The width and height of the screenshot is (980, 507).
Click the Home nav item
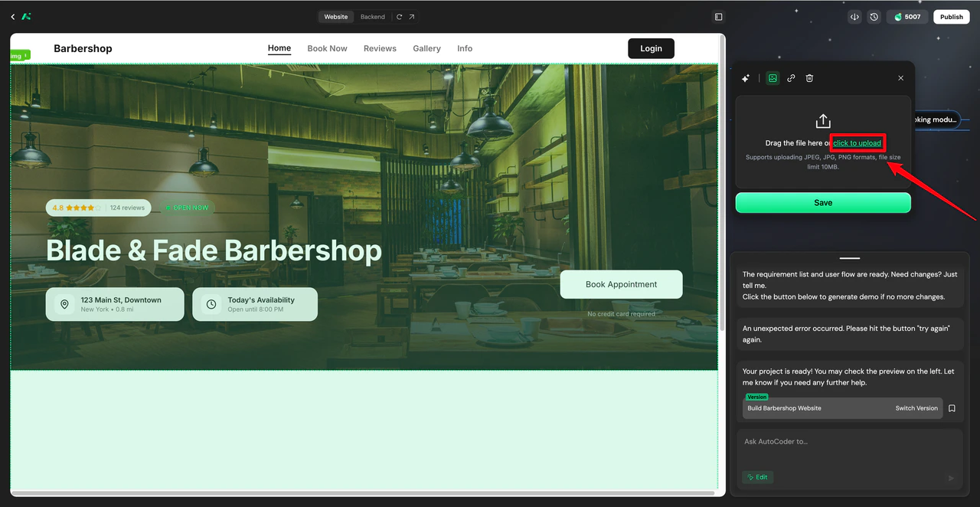pyautogui.click(x=279, y=48)
